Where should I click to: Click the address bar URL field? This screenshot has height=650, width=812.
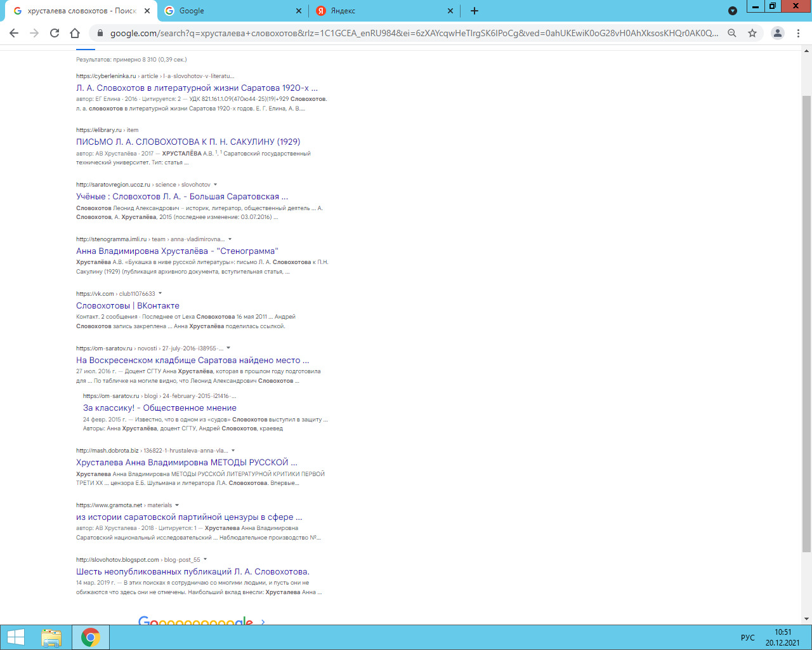pos(414,33)
